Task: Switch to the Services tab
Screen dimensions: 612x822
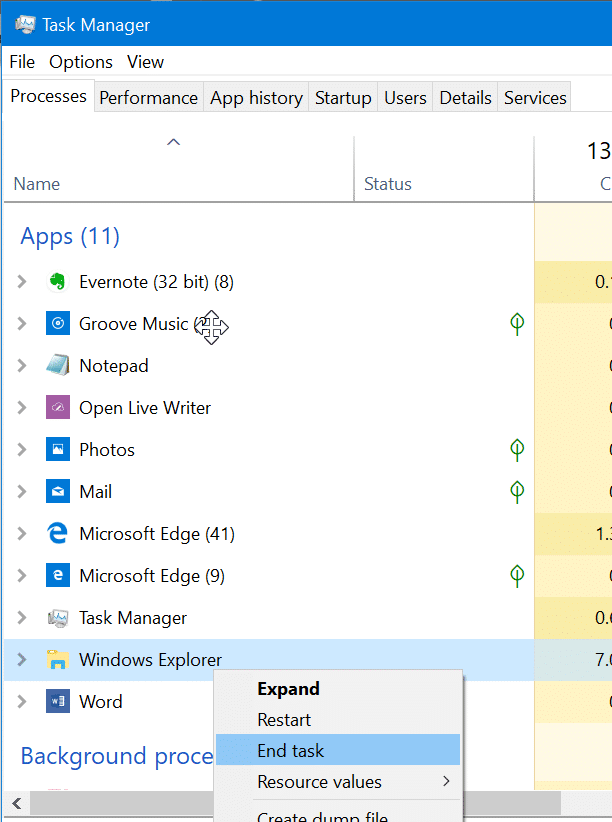Action: (535, 98)
